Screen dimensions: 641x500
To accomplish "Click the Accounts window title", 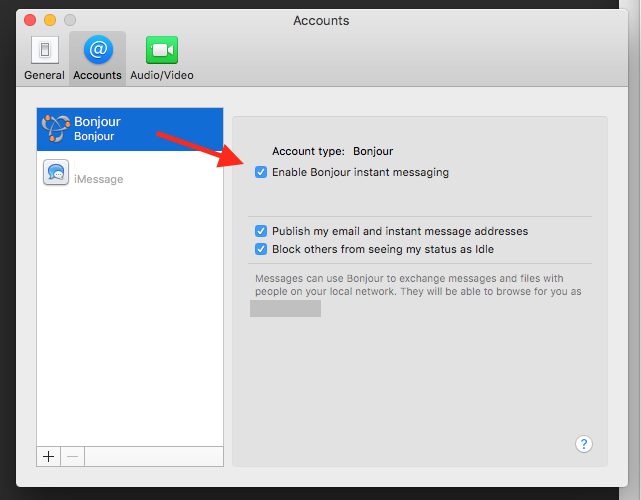I will pyautogui.click(x=321, y=20).
